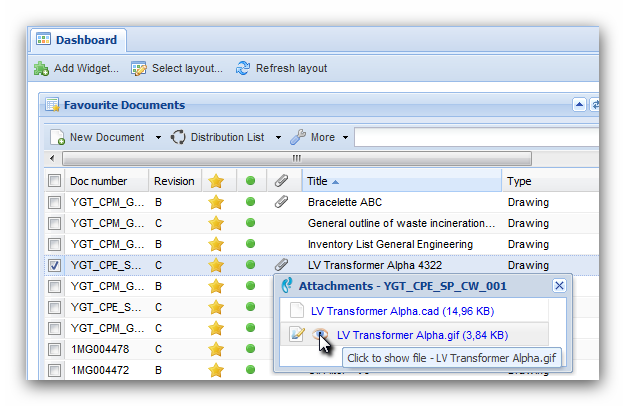Click the horizontal scrollbar left arrow
This screenshot has width=625, height=406.
pos(52,159)
